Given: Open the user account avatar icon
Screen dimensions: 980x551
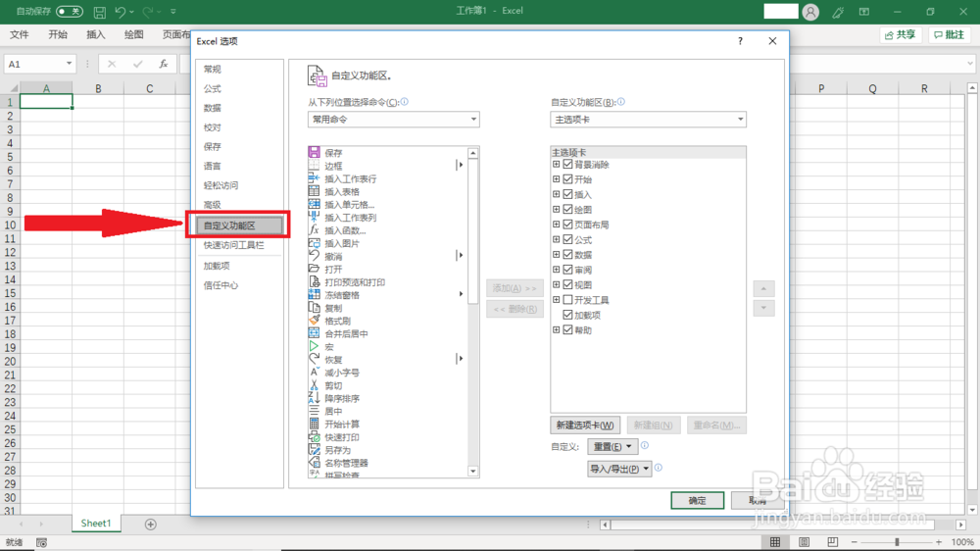Looking at the screenshot, I should pyautogui.click(x=810, y=12).
